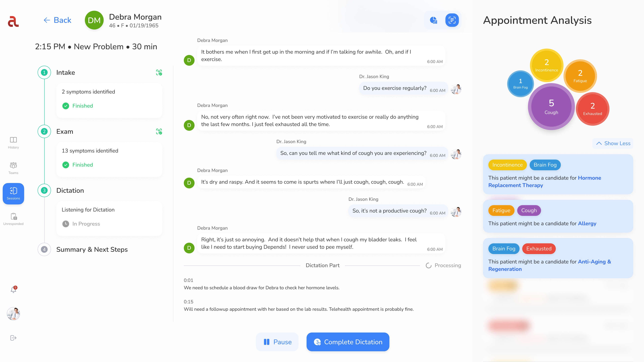Click the logout icon in sidebar
Viewport: 644px width, 362px height.
click(x=13, y=338)
